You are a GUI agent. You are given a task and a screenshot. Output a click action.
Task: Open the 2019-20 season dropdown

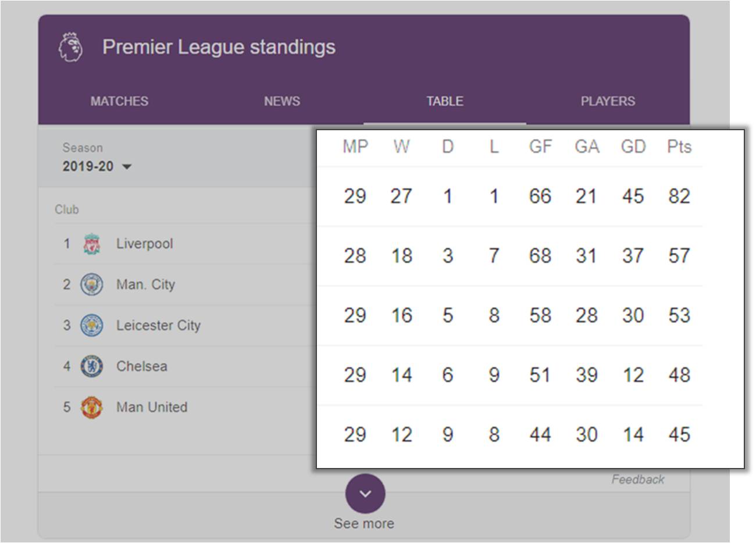tap(97, 167)
